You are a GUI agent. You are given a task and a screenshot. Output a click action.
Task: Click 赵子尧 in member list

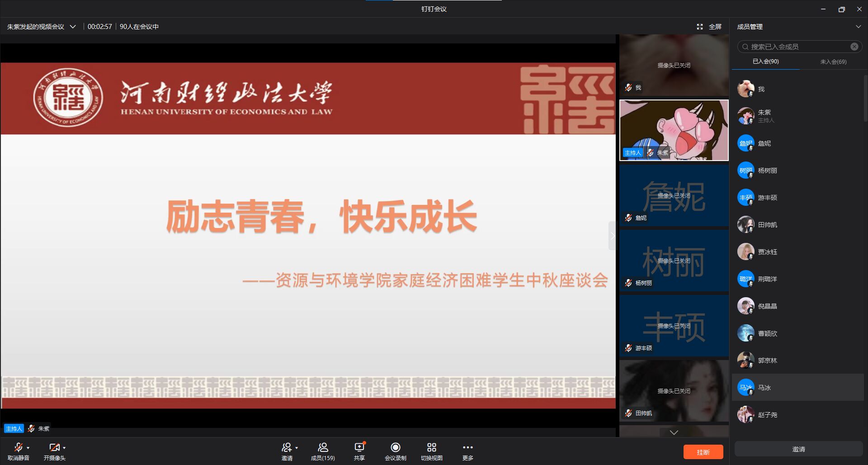click(x=797, y=414)
